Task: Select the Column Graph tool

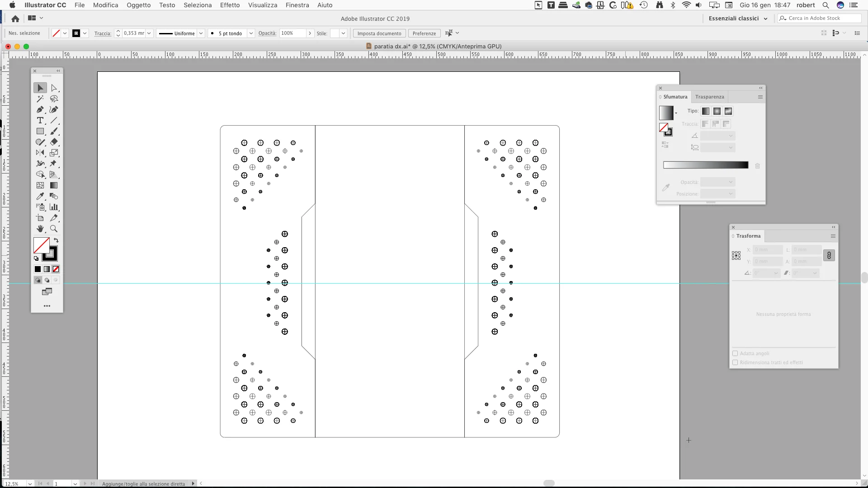Action: [x=54, y=207]
